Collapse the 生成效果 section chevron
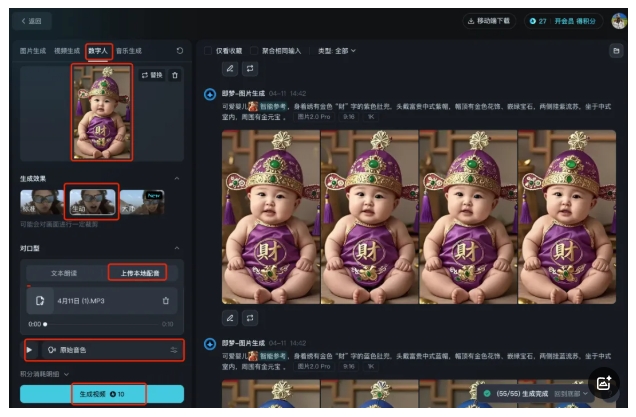 pos(177,178)
